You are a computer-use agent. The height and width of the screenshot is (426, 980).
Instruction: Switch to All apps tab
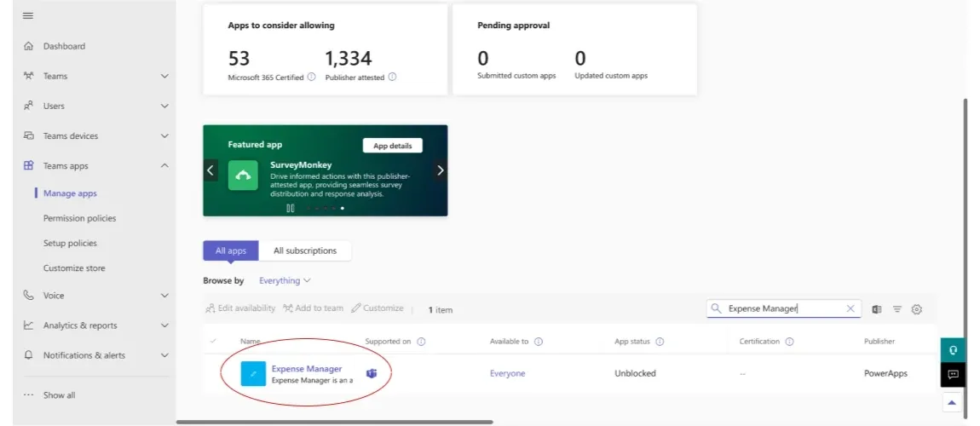pos(231,250)
